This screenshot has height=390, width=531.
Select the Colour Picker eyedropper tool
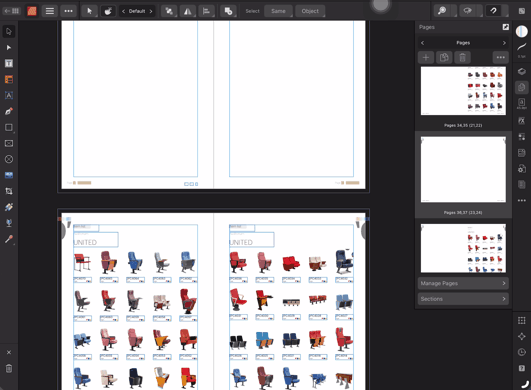point(9,239)
